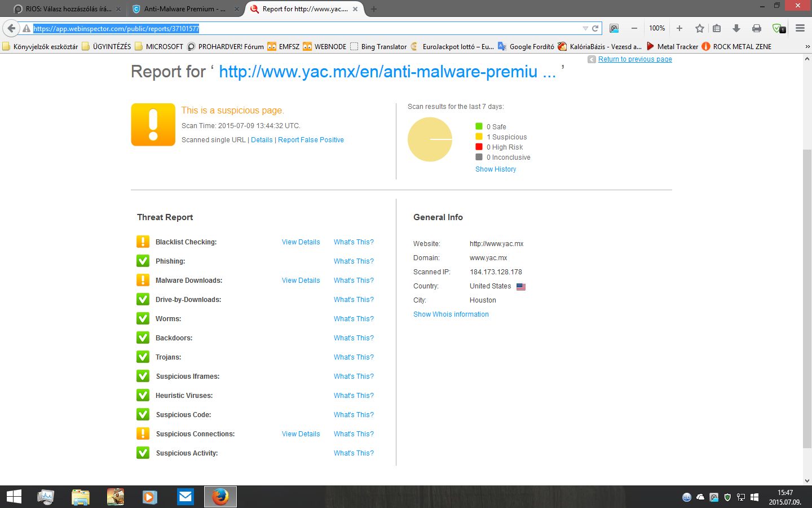The height and width of the screenshot is (508, 812).
Task: Click What's This for Worms
Action: coord(354,319)
